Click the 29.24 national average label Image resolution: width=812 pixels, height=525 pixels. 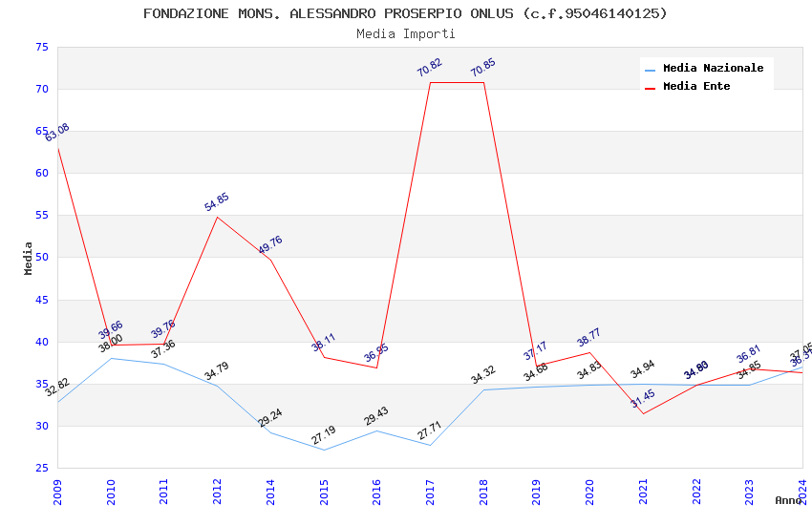pos(269,418)
